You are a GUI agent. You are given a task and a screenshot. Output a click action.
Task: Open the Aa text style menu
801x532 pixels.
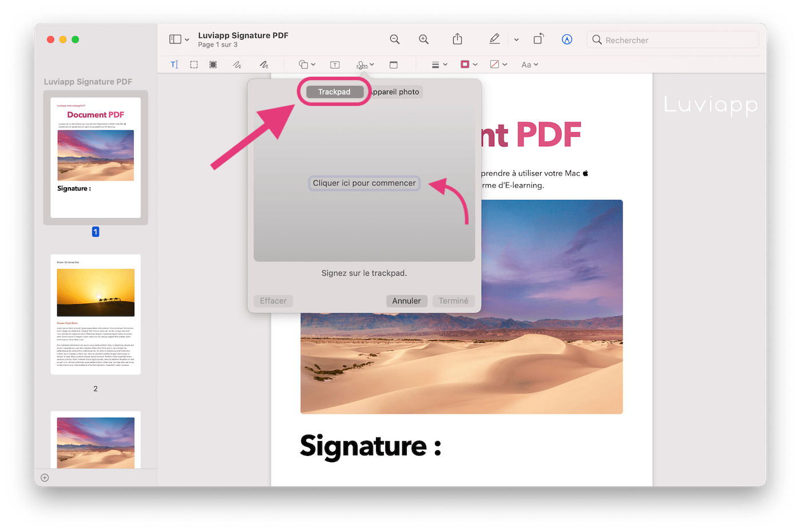[530, 65]
